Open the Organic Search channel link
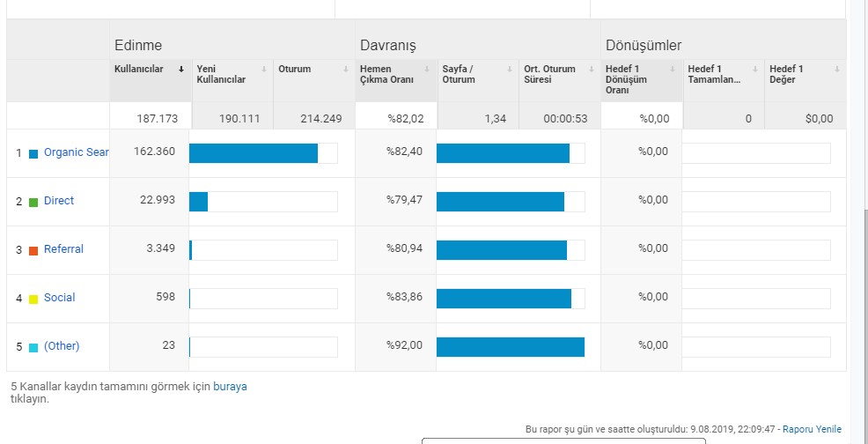This screenshot has height=444, width=868. [x=77, y=152]
